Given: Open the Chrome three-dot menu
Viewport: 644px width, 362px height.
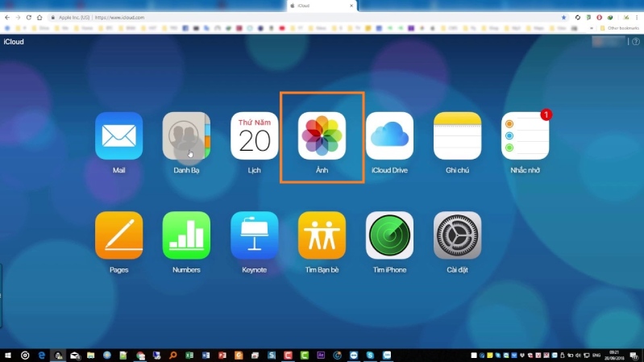Looking at the screenshot, I should [x=637, y=18].
